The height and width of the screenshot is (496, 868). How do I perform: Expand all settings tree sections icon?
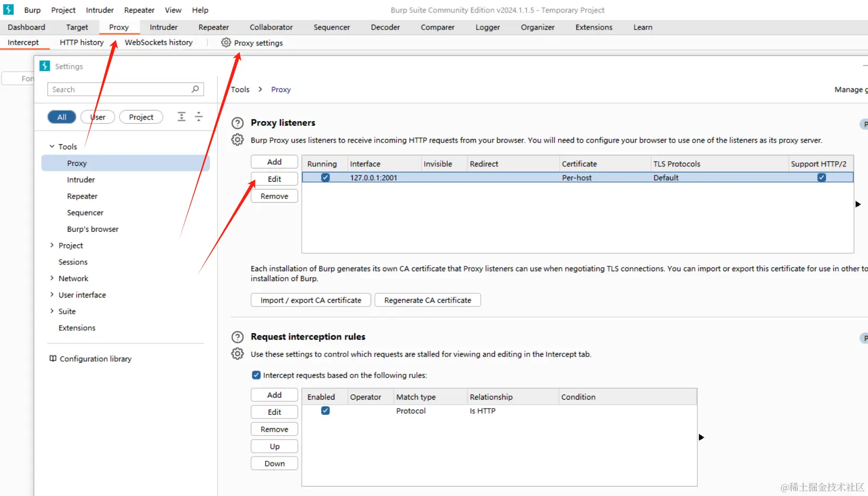pos(182,117)
